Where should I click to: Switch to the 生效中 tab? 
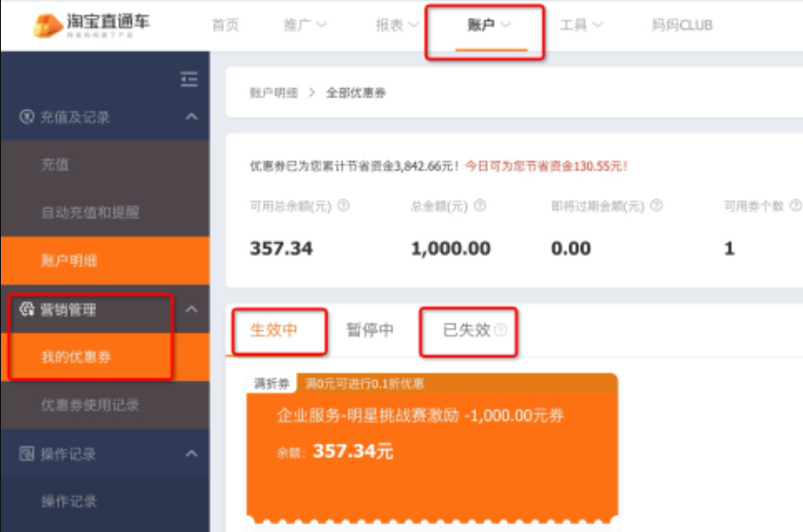click(273, 330)
